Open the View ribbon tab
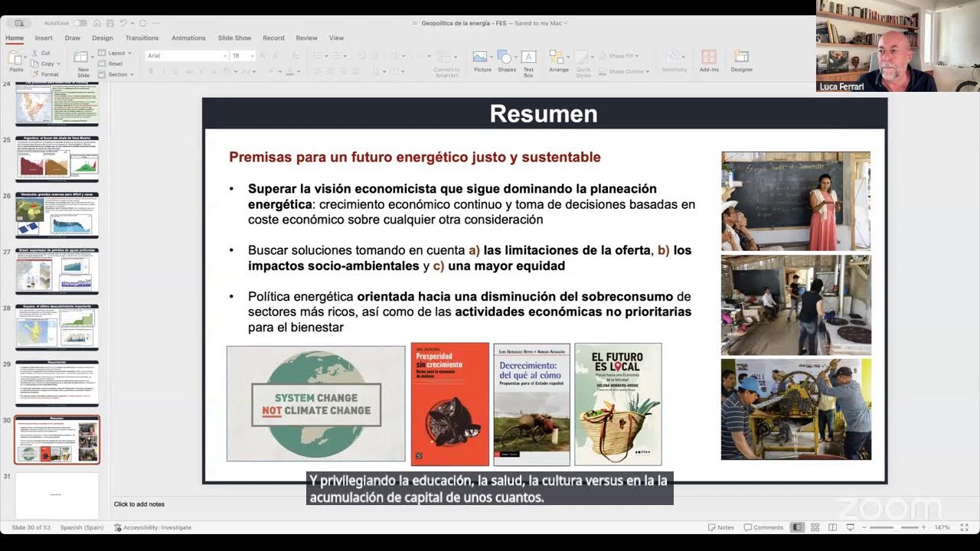Viewport: 980px width, 551px height. tap(336, 37)
